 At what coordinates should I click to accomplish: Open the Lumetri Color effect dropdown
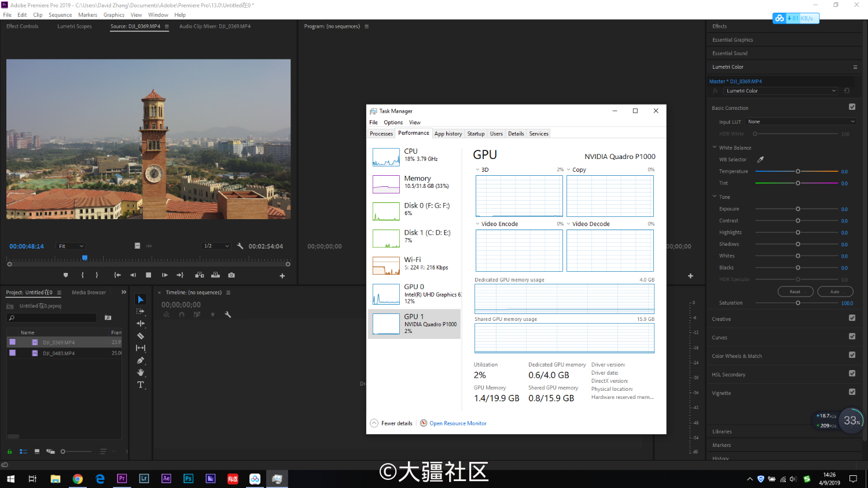click(x=781, y=91)
